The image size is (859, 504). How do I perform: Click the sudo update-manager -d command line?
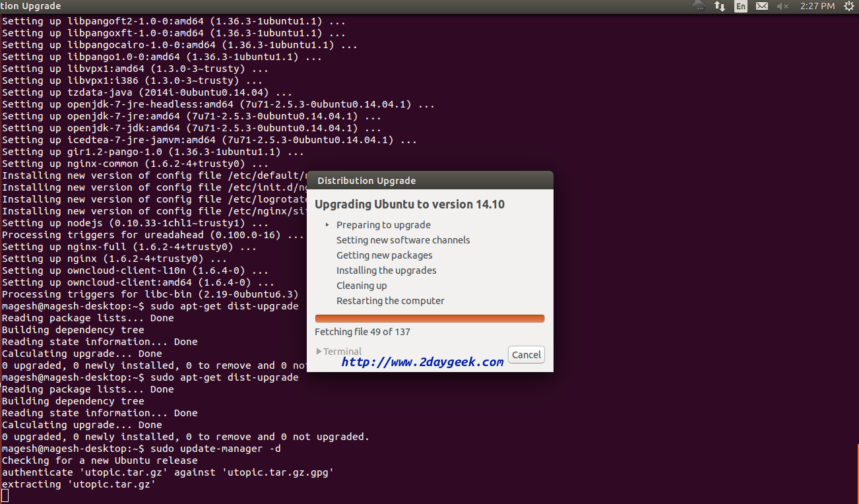(215, 449)
